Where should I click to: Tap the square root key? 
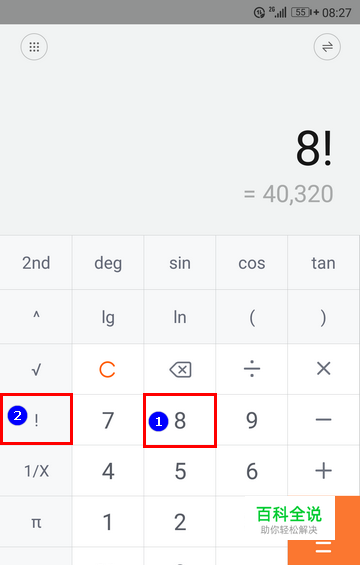coord(36,369)
